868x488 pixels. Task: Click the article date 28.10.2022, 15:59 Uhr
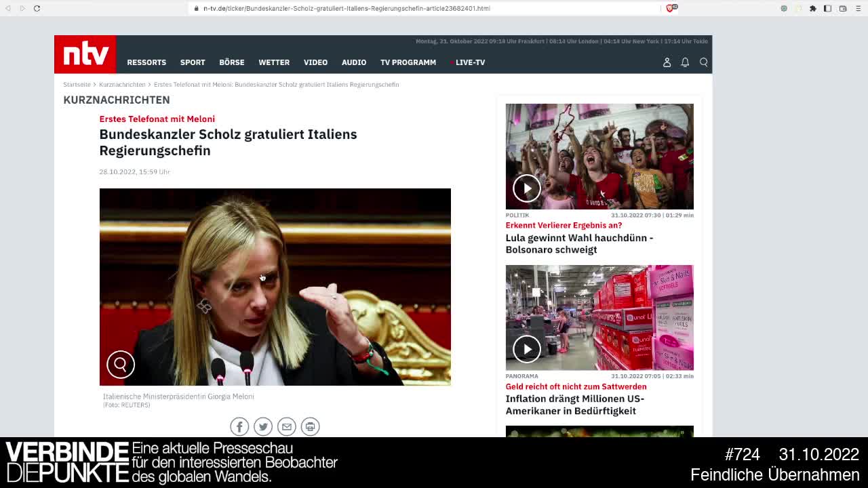(x=134, y=171)
